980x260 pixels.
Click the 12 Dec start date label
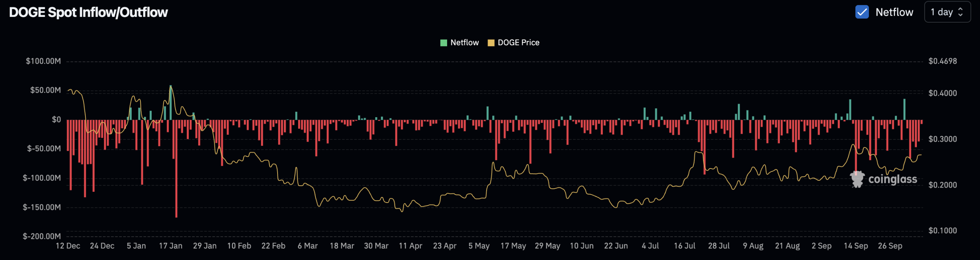click(68, 246)
